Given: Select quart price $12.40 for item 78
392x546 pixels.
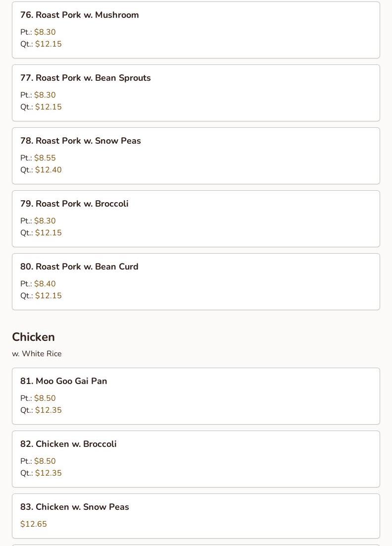Looking at the screenshot, I should point(48,170).
